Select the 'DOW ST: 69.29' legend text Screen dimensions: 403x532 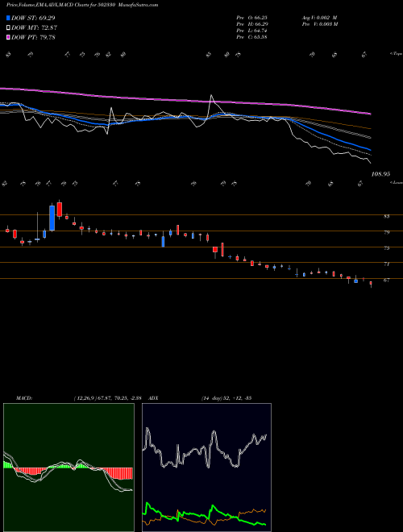point(33,18)
